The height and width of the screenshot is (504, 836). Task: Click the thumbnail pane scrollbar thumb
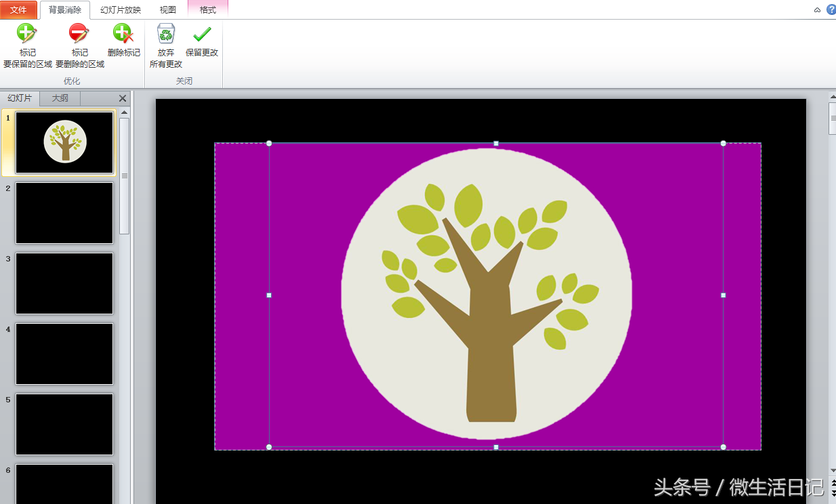(125, 176)
